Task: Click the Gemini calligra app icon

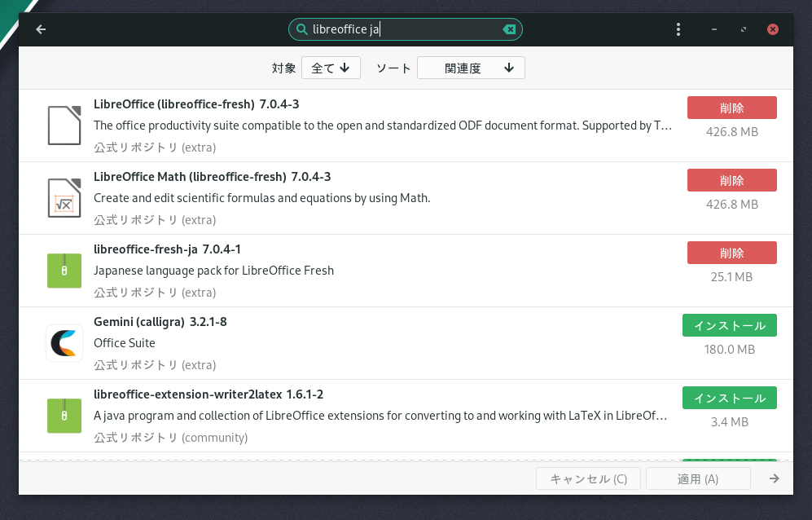Action: 64,343
